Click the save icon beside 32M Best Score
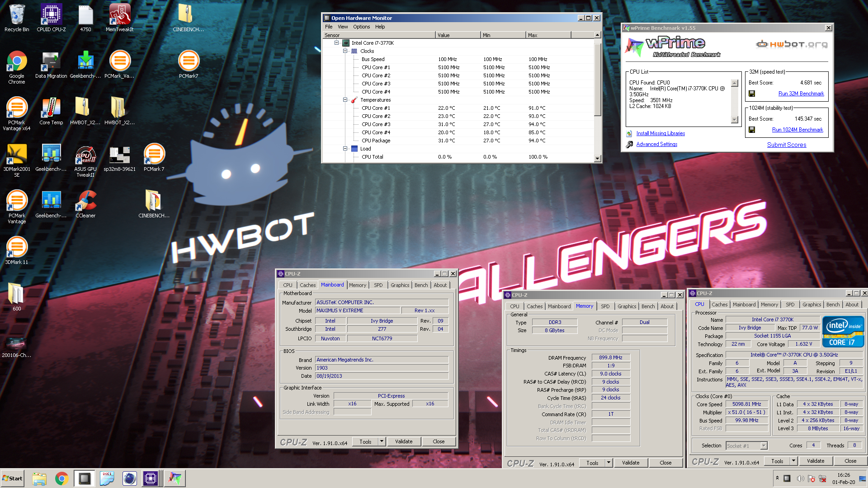 coord(752,94)
